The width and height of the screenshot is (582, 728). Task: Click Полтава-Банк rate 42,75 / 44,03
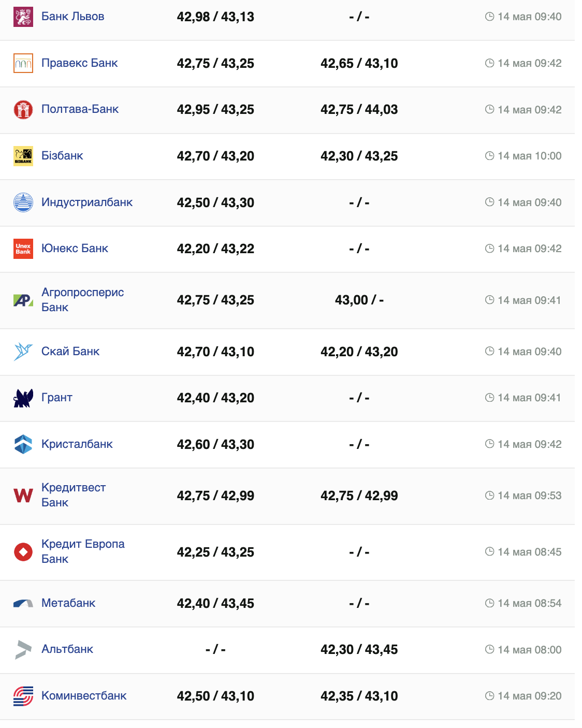pyautogui.click(x=359, y=110)
